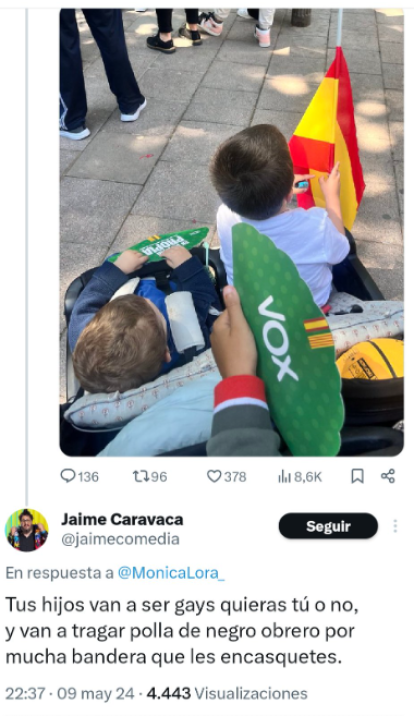This screenshot has height=716, width=414.
Task: Open view analytics icon showing 8,6K
Action: click(284, 477)
